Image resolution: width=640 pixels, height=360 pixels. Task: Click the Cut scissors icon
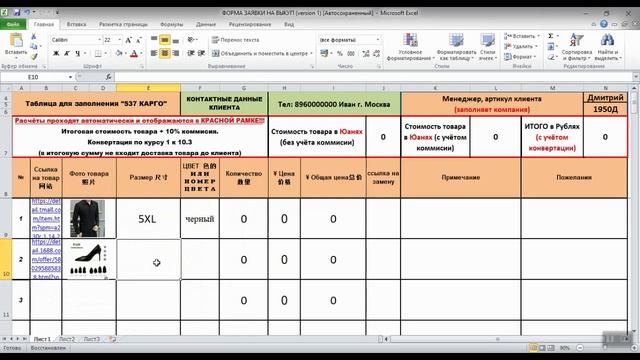33,37
